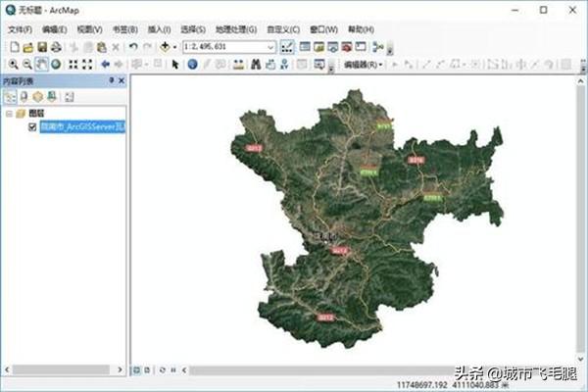Open the Search window icon
Screen dimensions: 588x392
[332, 47]
